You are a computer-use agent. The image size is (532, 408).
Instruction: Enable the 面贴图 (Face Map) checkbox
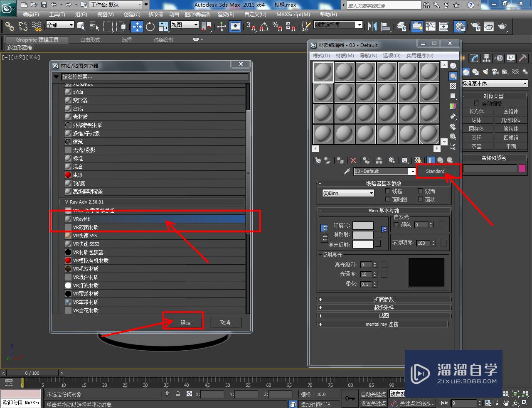click(387, 199)
